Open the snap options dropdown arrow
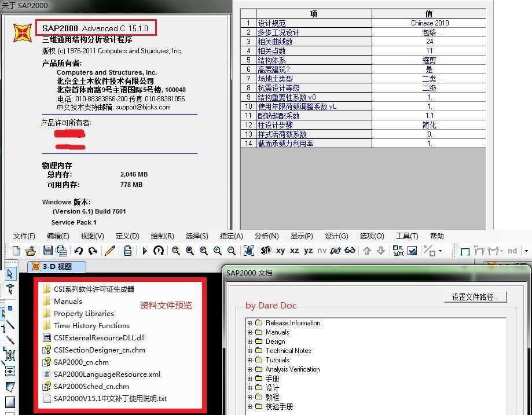Image resolution: width=532 pixels, height=415 pixels. point(441,251)
